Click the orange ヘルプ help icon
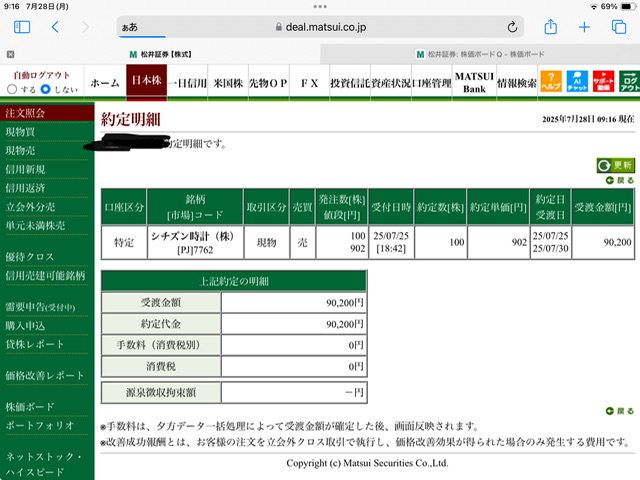The width and height of the screenshot is (640, 480). tap(551, 81)
